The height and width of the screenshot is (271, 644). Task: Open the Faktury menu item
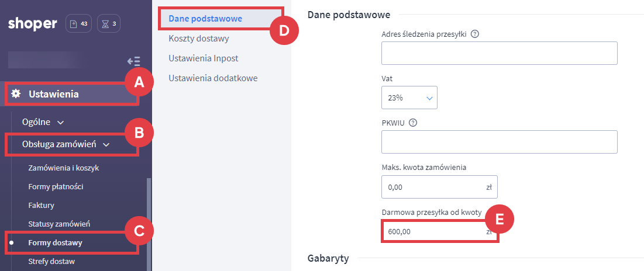coord(41,205)
